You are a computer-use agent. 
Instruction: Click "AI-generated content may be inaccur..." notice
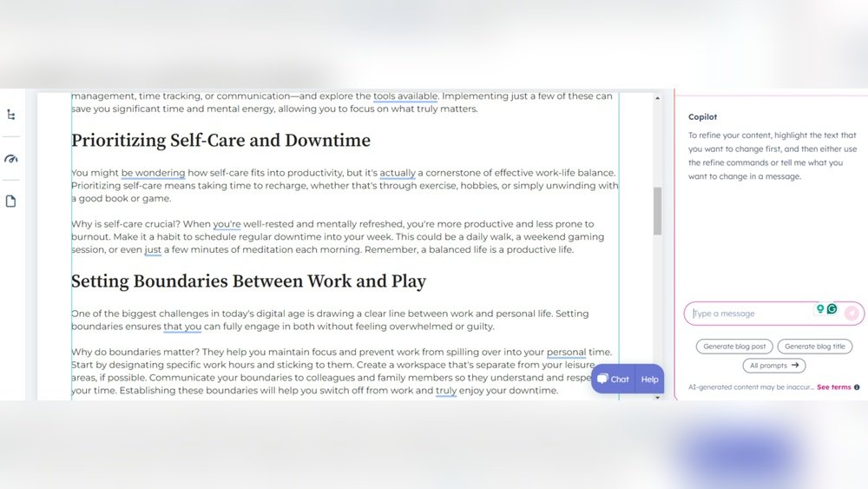[751, 387]
